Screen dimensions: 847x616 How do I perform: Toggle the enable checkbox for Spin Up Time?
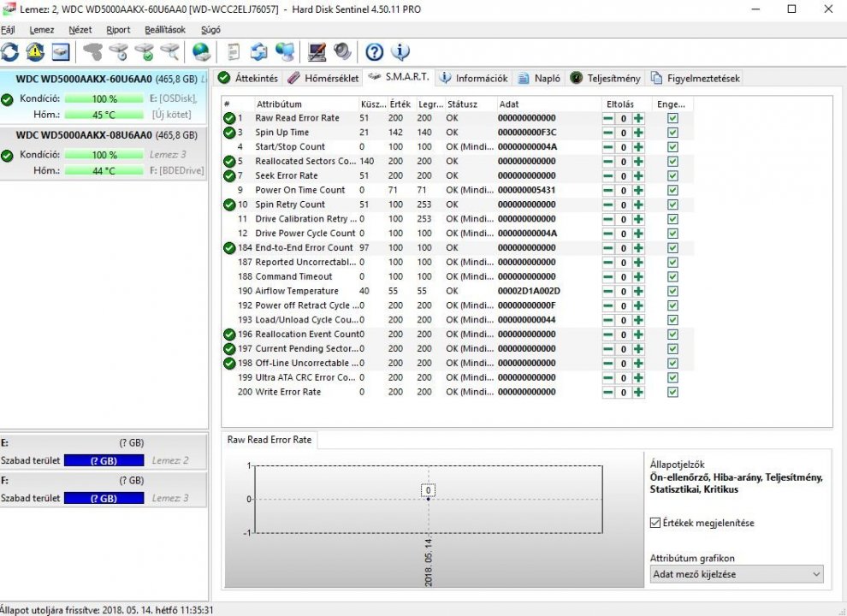[672, 133]
